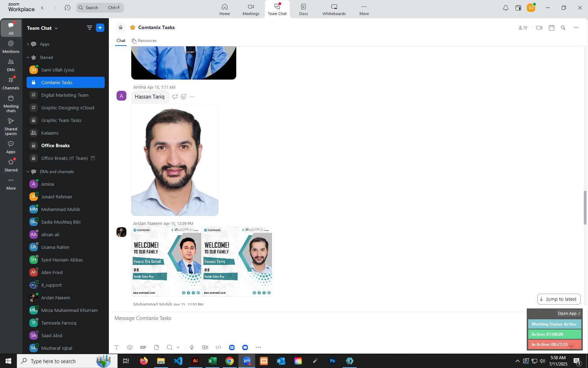Toggle text formatting in composer

coord(117,347)
